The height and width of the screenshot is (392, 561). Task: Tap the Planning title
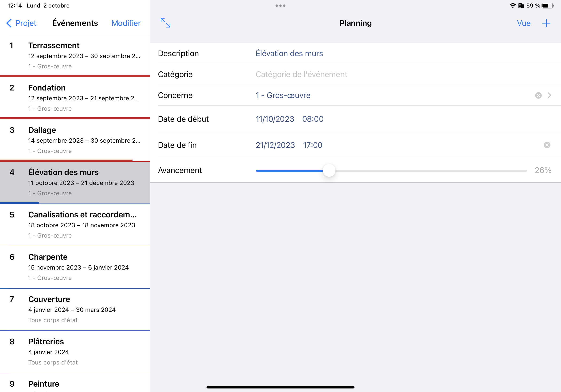(x=355, y=23)
